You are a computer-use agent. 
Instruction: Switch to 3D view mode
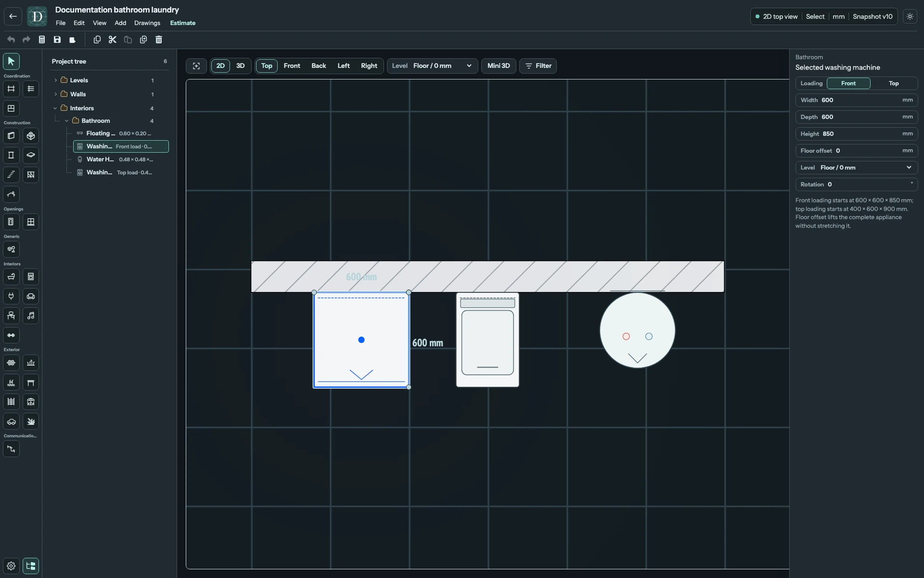240,66
